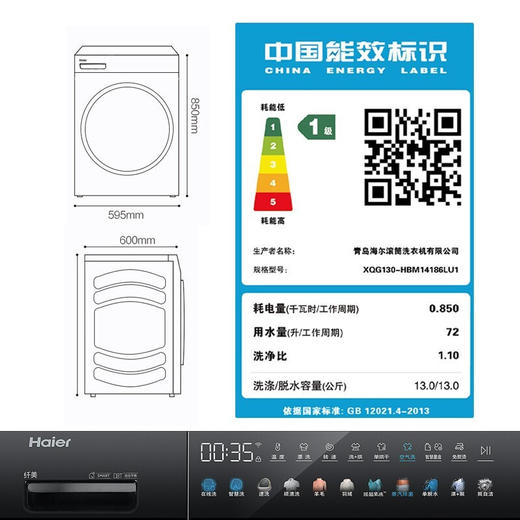This screenshot has height=520, width=520.
Task: Tap the 00:35 time display
Action: (x=227, y=452)
